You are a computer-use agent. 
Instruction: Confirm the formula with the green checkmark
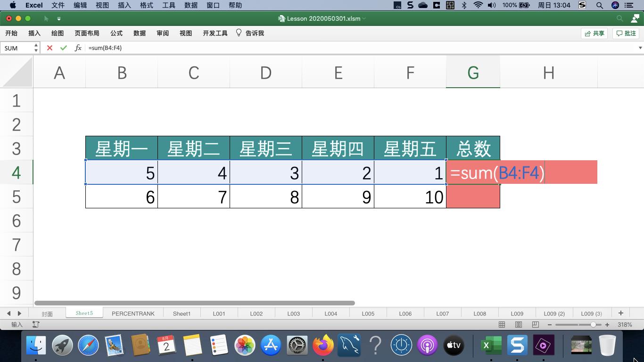(63, 48)
